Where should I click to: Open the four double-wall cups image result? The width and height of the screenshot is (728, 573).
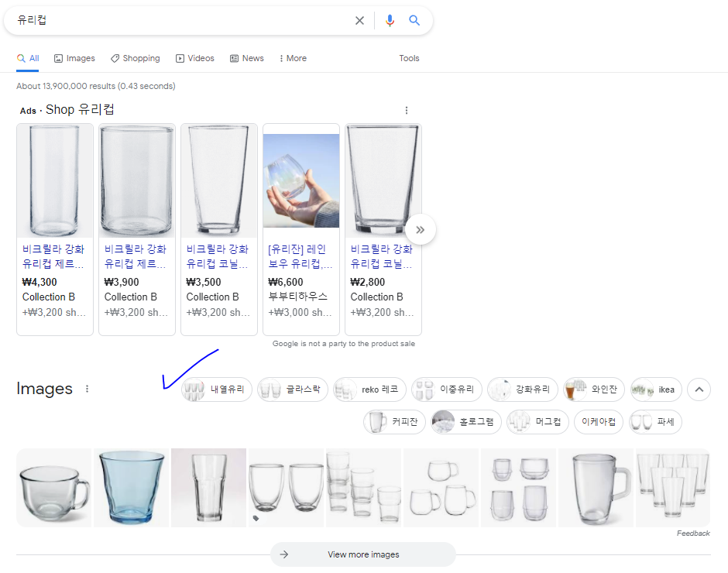click(x=518, y=488)
